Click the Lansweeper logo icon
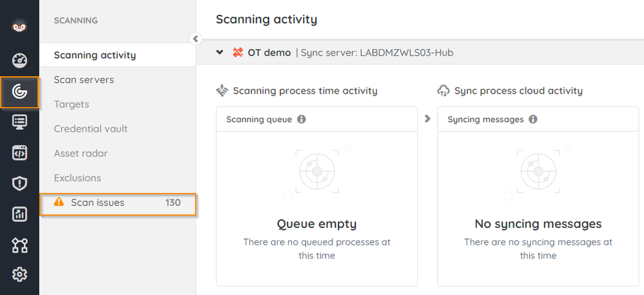The image size is (644, 295). coord(19,27)
